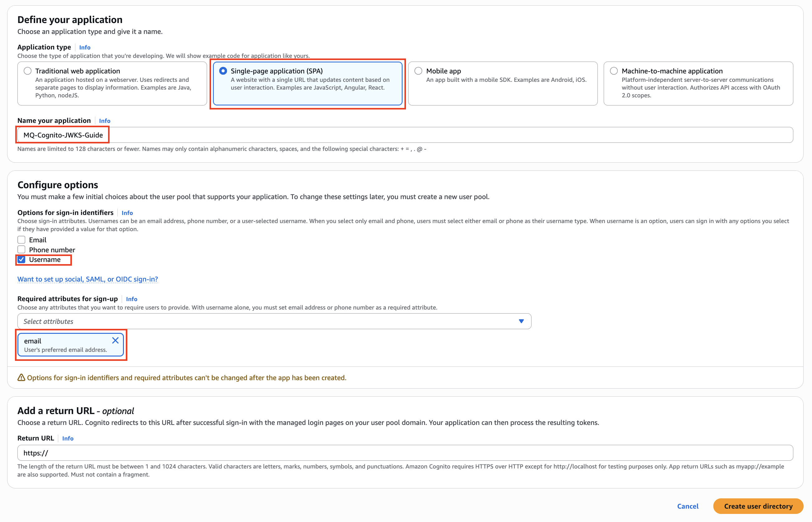Click the dropdown arrow in Select attributes
Image resolution: width=812 pixels, height=522 pixels.
(521, 321)
